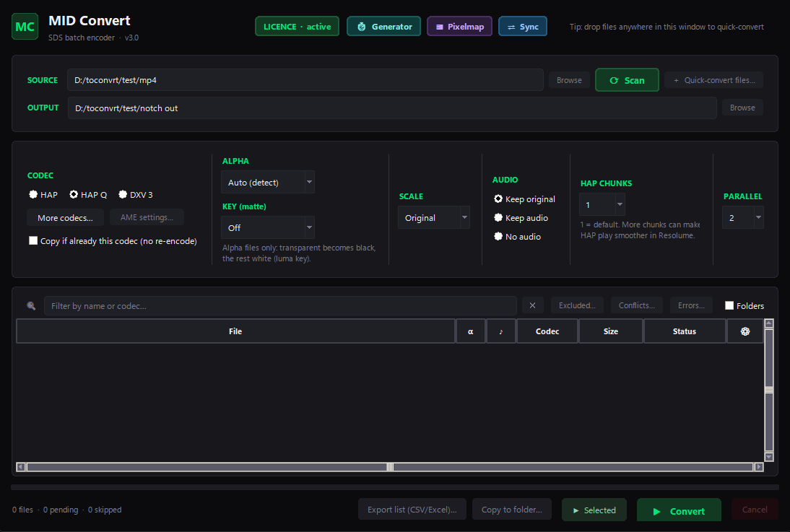The image size is (790, 532).
Task: Click the filter by name field
Action: point(281,306)
